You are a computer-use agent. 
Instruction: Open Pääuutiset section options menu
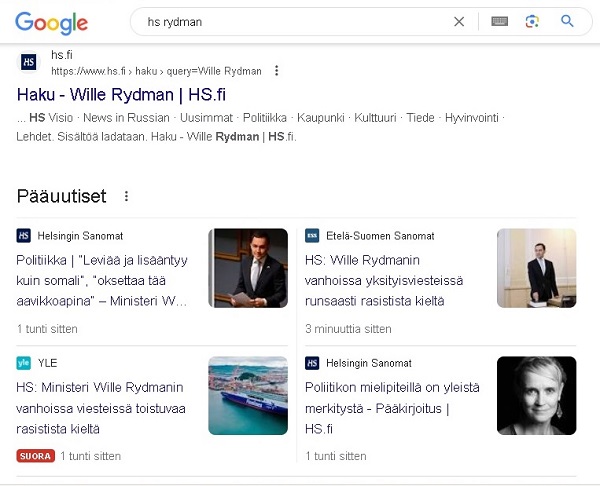(126, 196)
